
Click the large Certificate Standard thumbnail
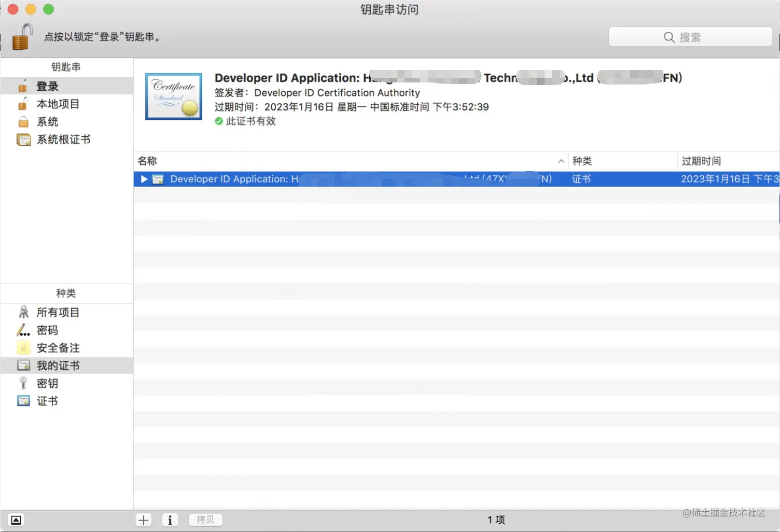[x=174, y=96]
